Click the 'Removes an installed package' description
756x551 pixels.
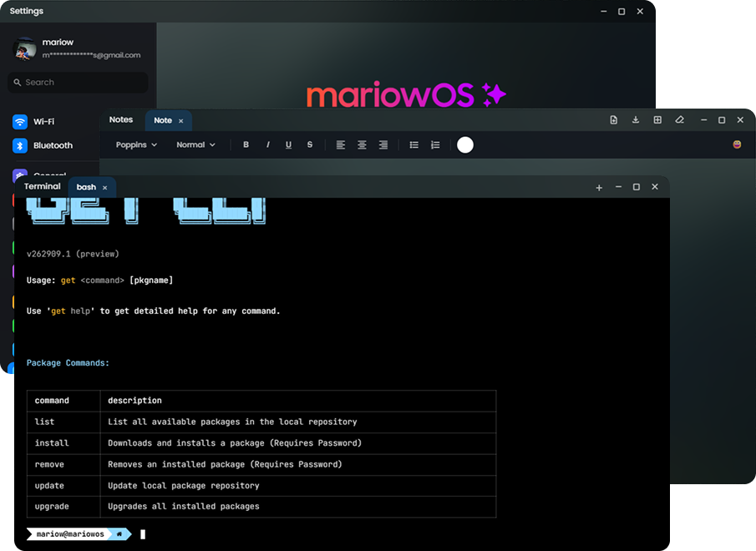click(x=226, y=464)
